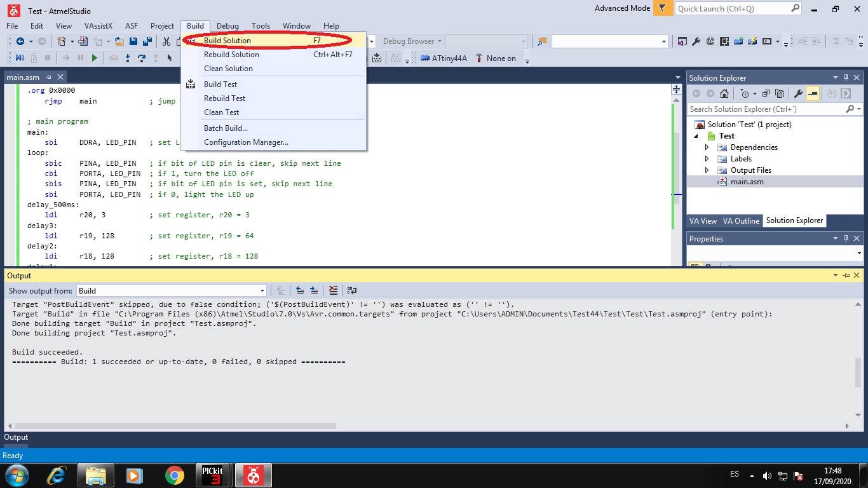Toggle pin on the Properties panel
This screenshot has height=488, width=868.
(846, 238)
